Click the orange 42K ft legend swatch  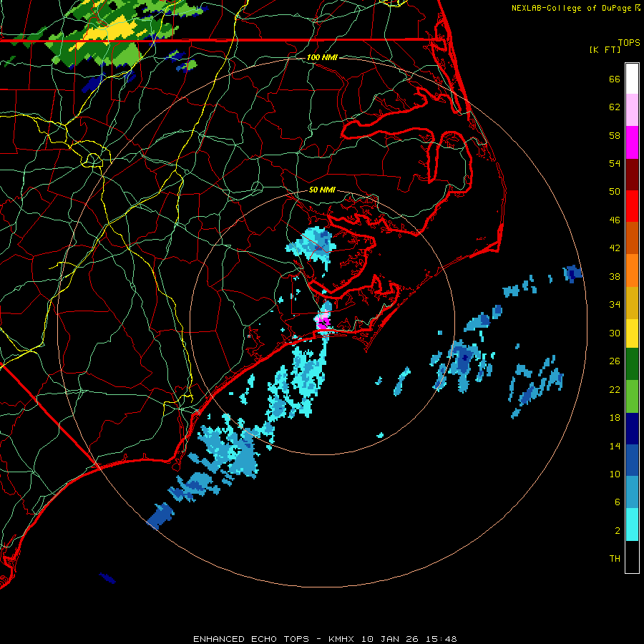(x=632, y=270)
